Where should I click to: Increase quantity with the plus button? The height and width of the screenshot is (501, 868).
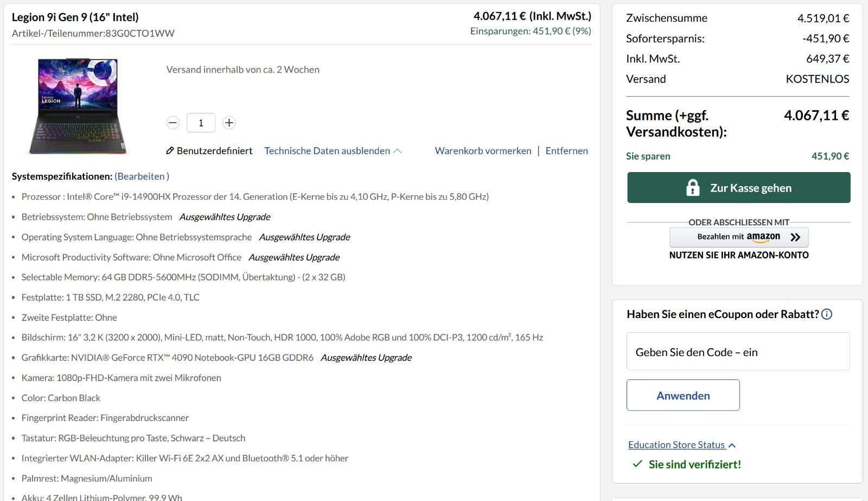(x=229, y=123)
